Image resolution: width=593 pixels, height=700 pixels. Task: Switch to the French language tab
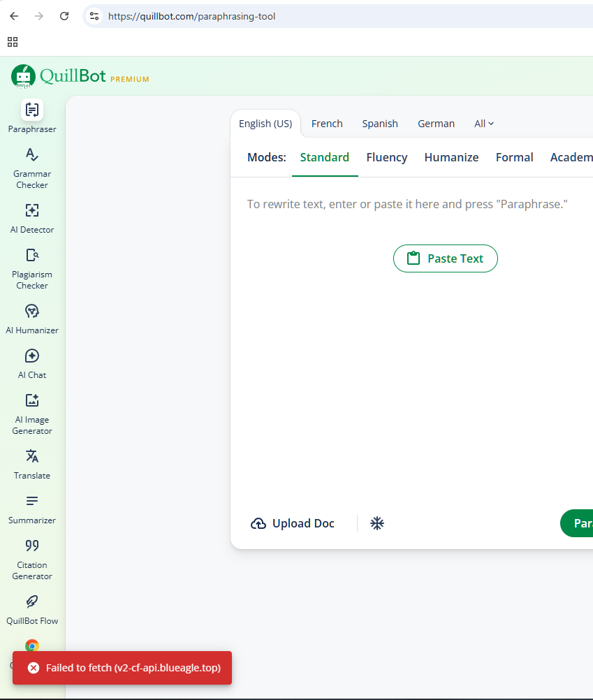327,124
